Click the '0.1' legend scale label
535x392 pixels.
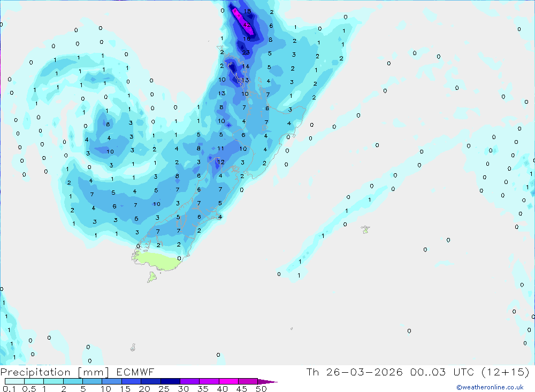click(x=9, y=389)
